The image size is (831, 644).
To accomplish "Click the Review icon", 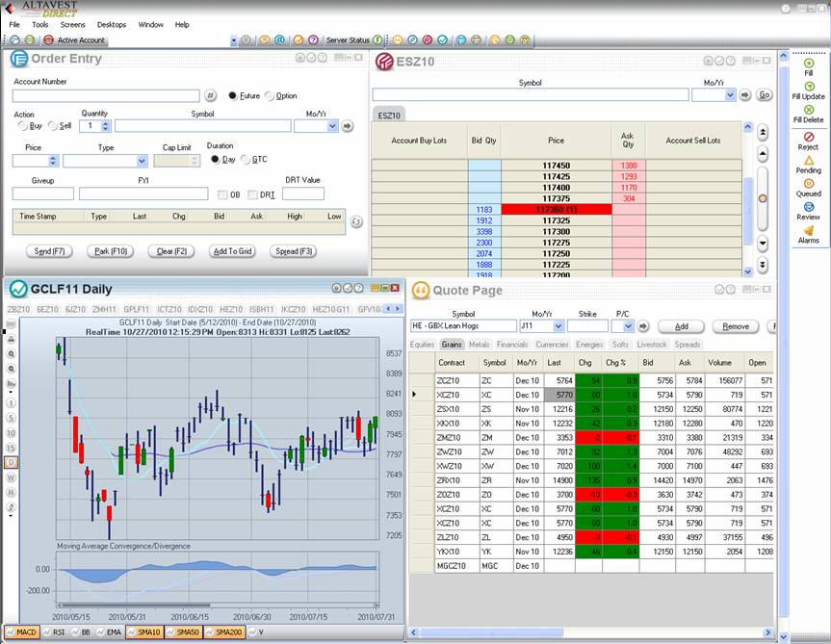I will 809,207.
